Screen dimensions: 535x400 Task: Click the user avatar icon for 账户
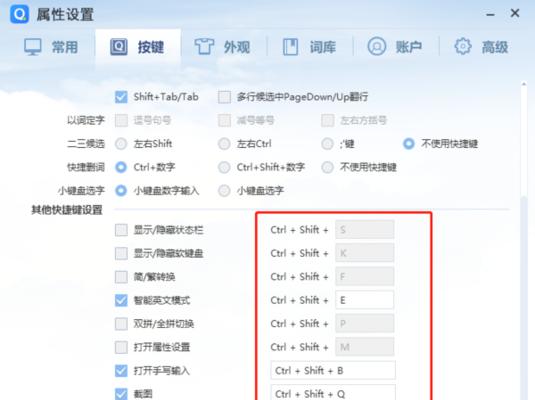pos(377,46)
